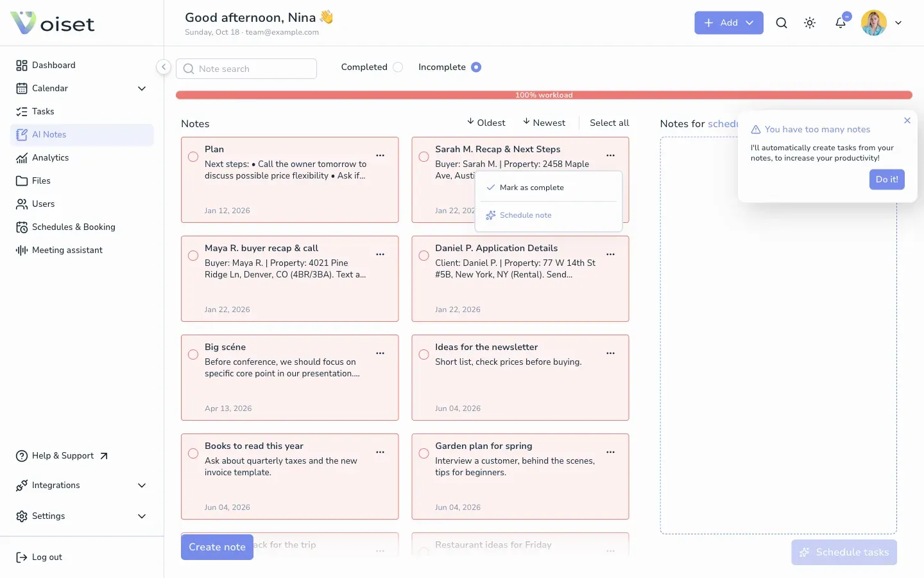Open more options for newsletter ideas note
924x578 pixels.
pos(610,353)
